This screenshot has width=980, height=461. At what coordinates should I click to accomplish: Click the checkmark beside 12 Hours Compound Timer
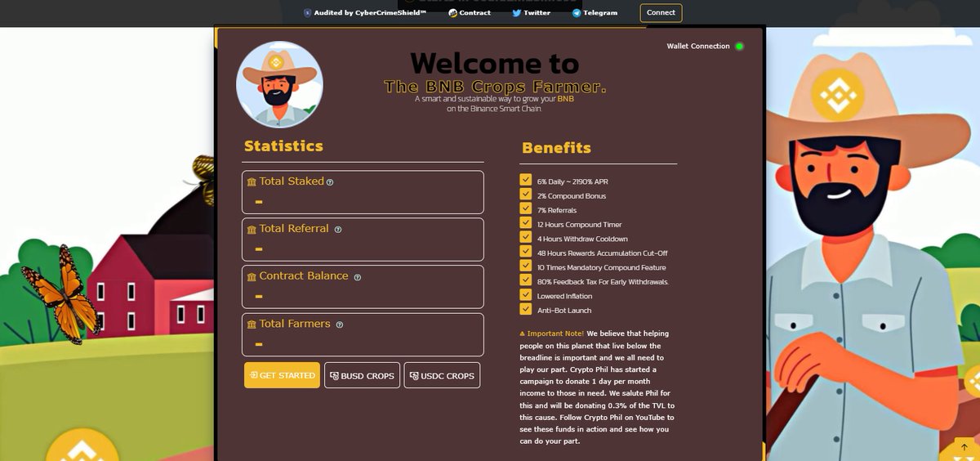pos(526,223)
